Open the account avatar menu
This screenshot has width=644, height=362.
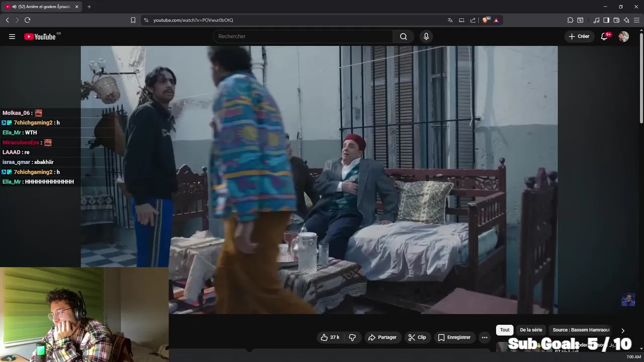[x=623, y=36]
